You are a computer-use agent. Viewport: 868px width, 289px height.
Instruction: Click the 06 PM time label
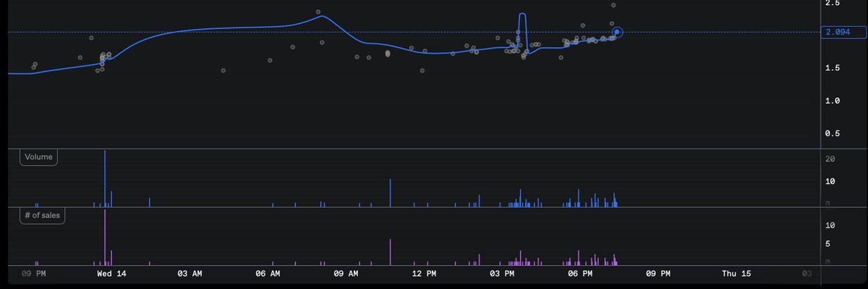[x=580, y=274]
